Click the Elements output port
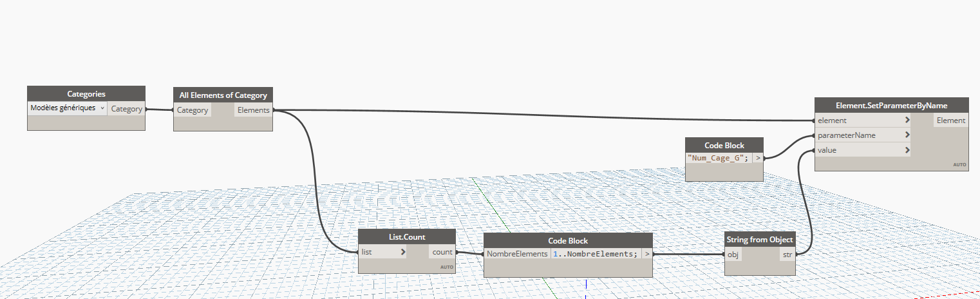This screenshot has height=299, width=980. click(x=253, y=110)
